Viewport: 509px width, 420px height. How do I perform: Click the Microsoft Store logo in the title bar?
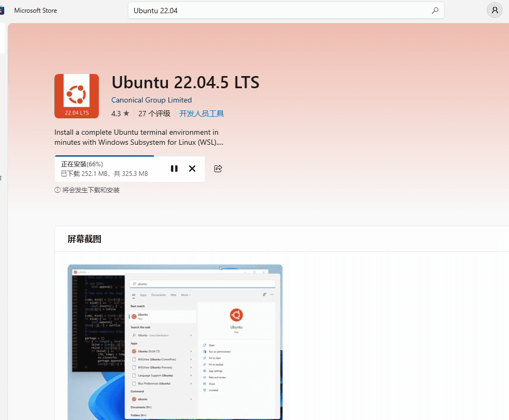2,11
